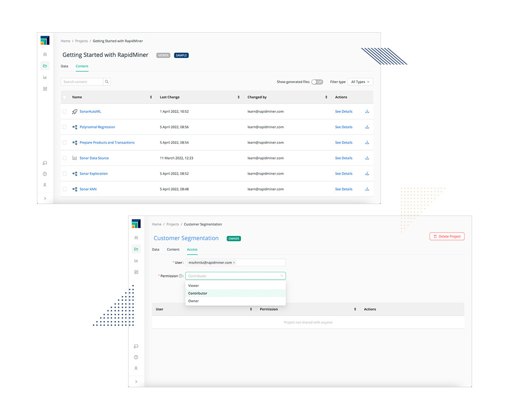Open the All Types filter dropdown

point(360,82)
